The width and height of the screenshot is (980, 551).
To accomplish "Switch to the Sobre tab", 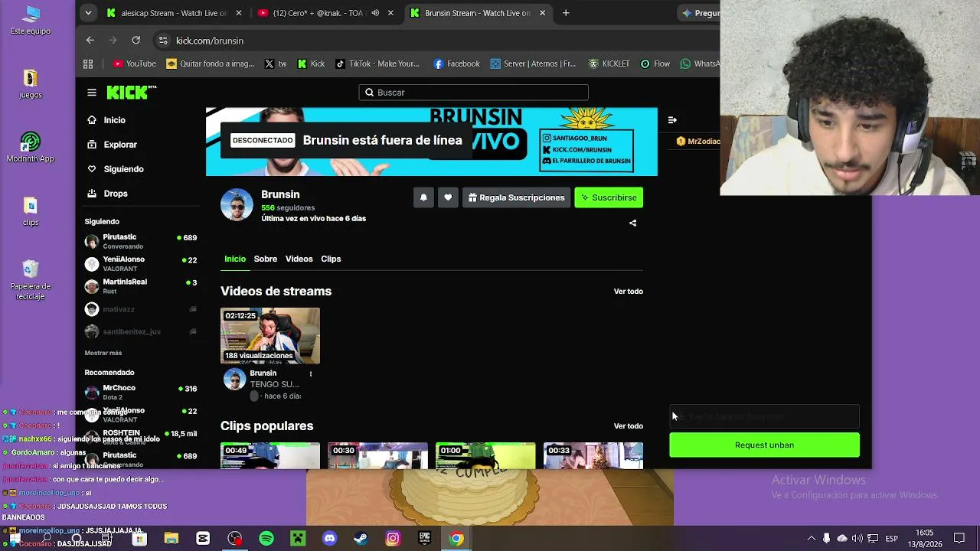I will [x=266, y=259].
